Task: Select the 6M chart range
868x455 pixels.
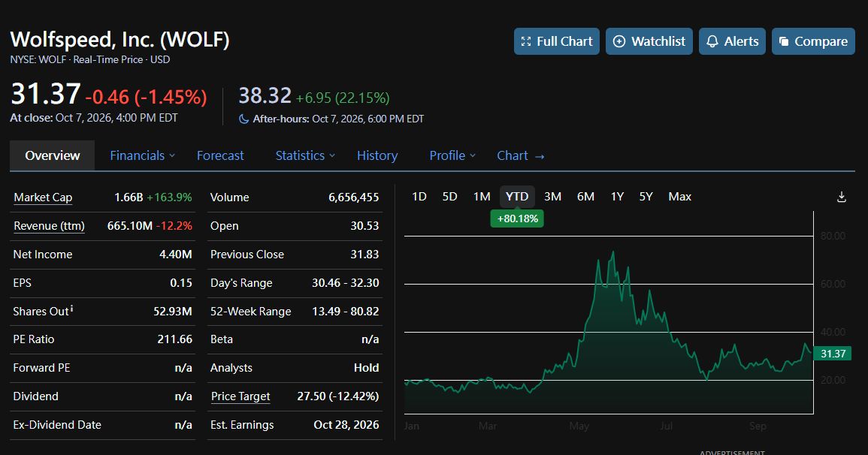Action: pyautogui.click(x=585, y=197)
